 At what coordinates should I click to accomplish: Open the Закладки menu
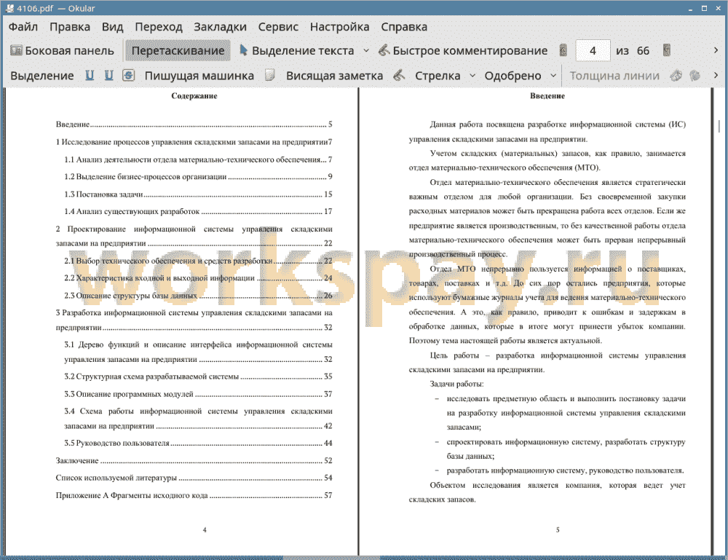[220, 27]
